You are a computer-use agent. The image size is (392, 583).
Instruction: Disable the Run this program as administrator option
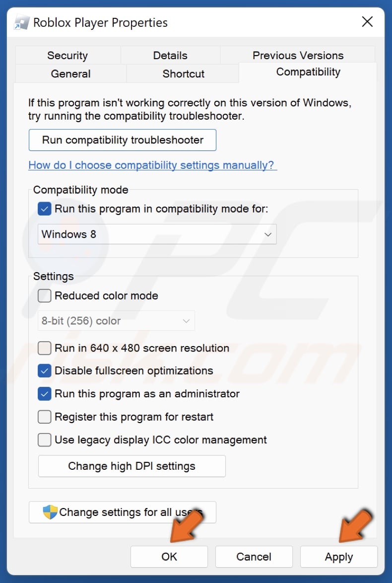pos(44,394)
